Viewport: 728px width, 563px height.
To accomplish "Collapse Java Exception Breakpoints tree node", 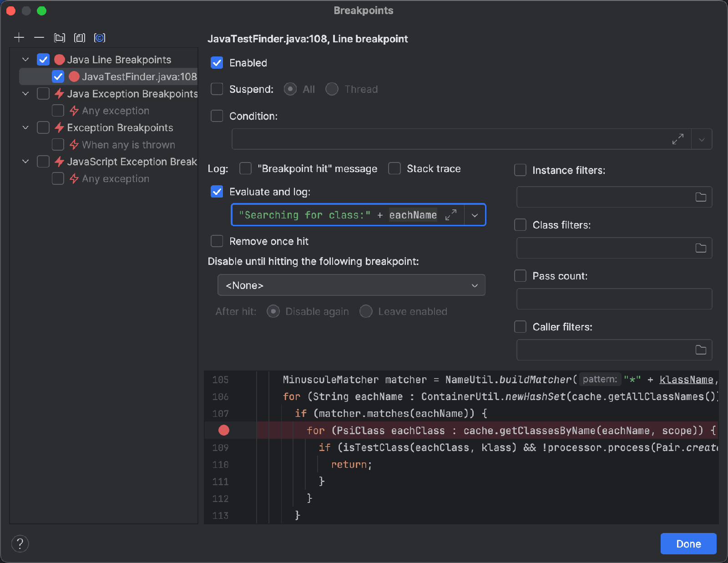I will 26,94.
